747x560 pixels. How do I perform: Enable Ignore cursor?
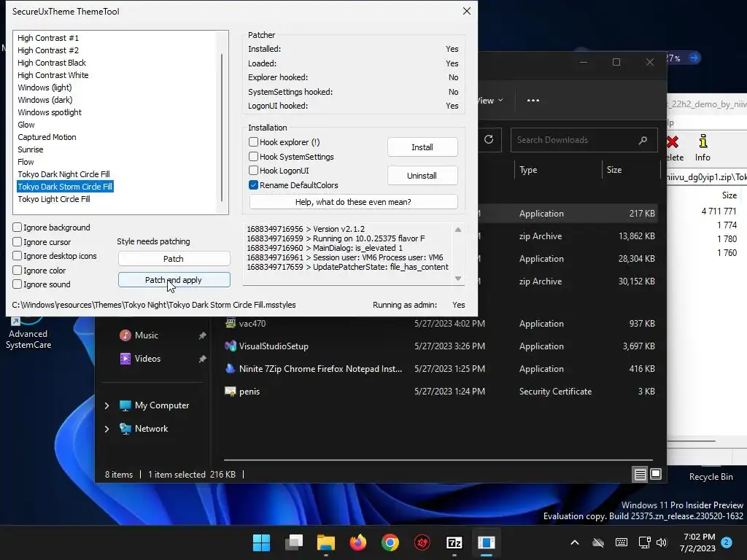(x=18, y=241)
